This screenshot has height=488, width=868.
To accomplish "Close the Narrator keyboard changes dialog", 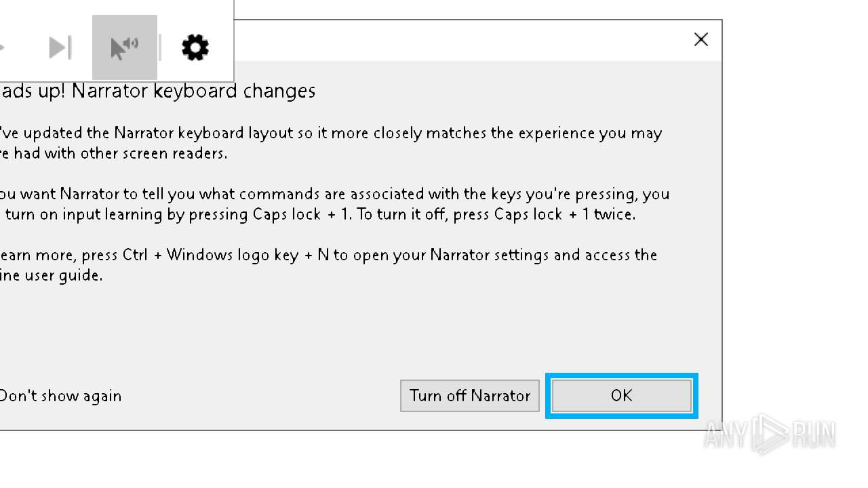I will (x=701, y=40).
